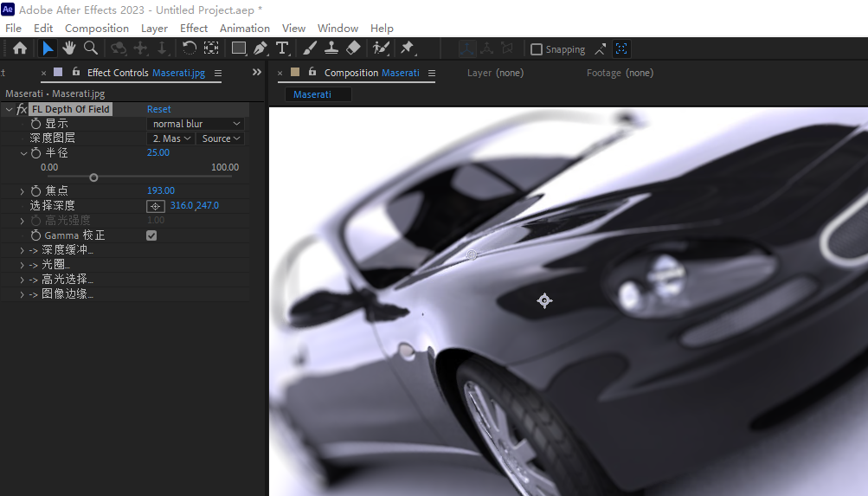The height and width of the screenshot is (496, 868).
Task: Go to the Home screen icon
Action: coord(20,48)
